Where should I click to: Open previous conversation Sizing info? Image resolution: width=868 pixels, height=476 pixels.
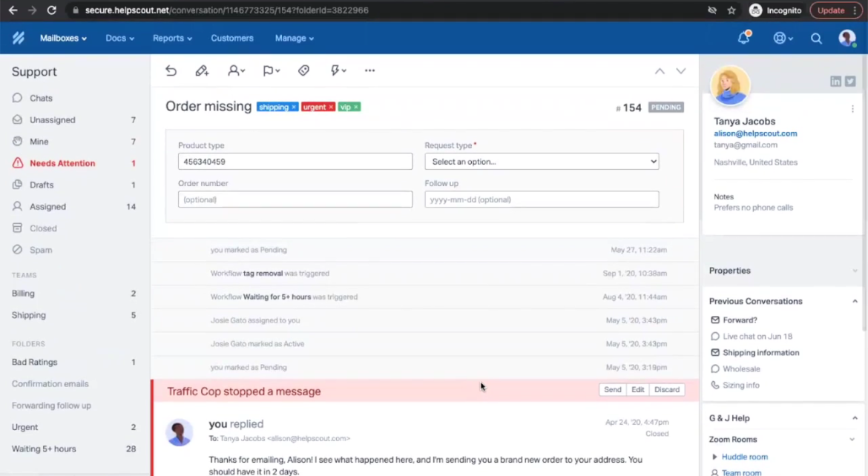coord(740,386)
